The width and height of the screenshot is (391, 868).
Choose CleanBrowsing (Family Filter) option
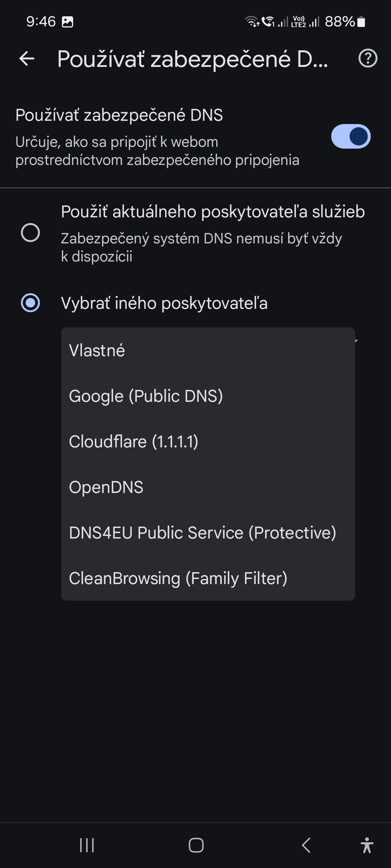[178, 578]
